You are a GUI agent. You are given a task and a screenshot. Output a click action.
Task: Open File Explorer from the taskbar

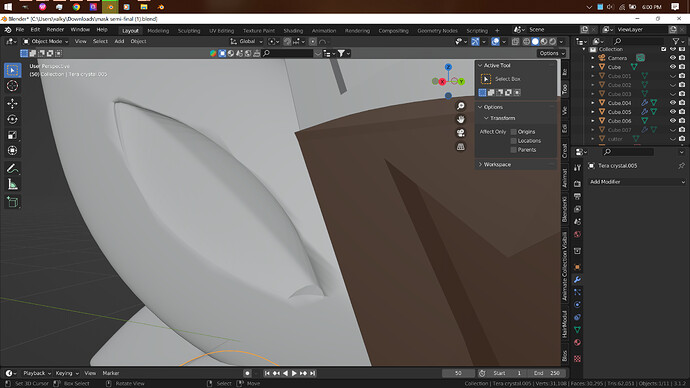[x=144, y=7]
